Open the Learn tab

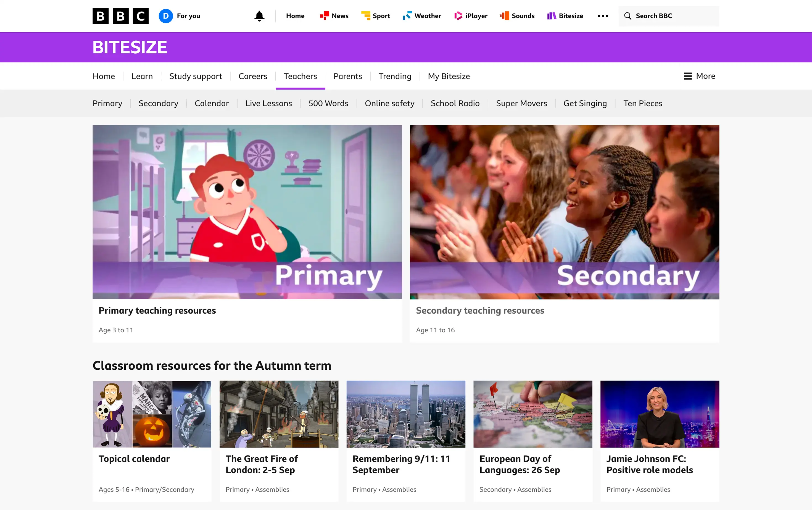[142, 76]
